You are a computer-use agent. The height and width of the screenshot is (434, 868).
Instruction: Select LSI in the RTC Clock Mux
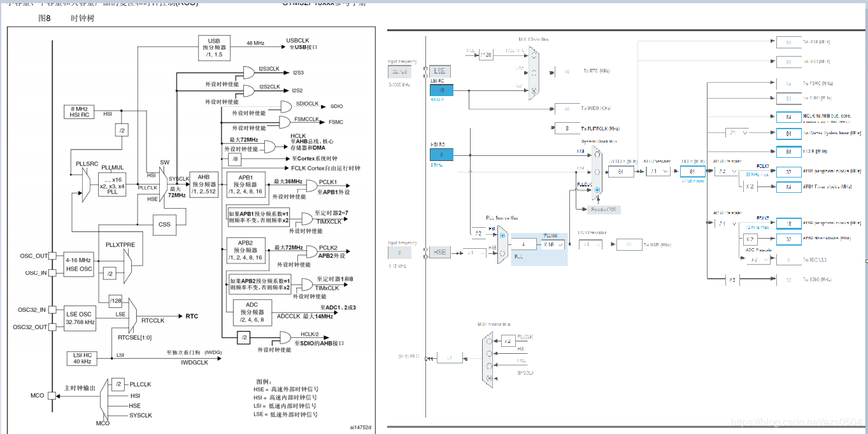click(x=534, y=90)
